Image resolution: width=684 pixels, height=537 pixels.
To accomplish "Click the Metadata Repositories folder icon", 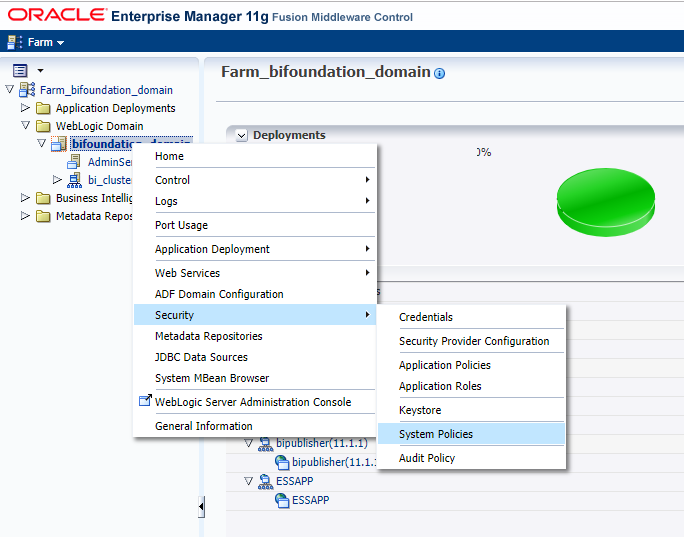I will 43,216.
